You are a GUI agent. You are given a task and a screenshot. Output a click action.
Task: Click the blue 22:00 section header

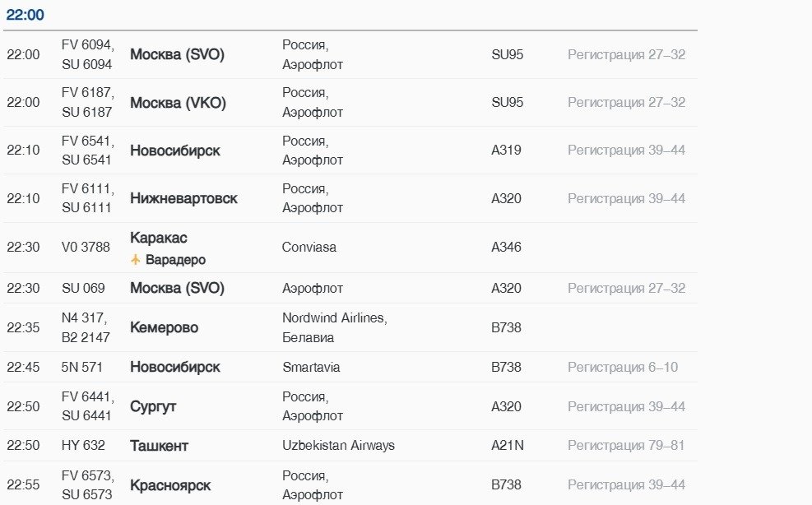point(26,15)
